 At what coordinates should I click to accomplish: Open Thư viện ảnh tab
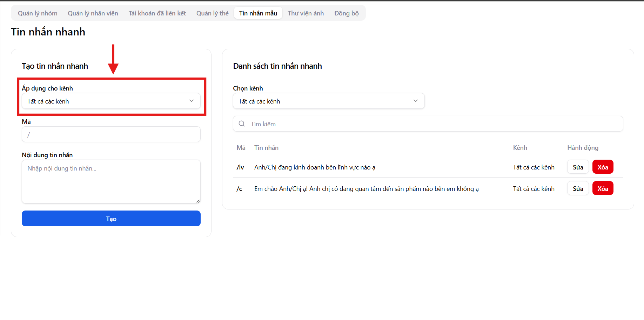click(306, 13)
